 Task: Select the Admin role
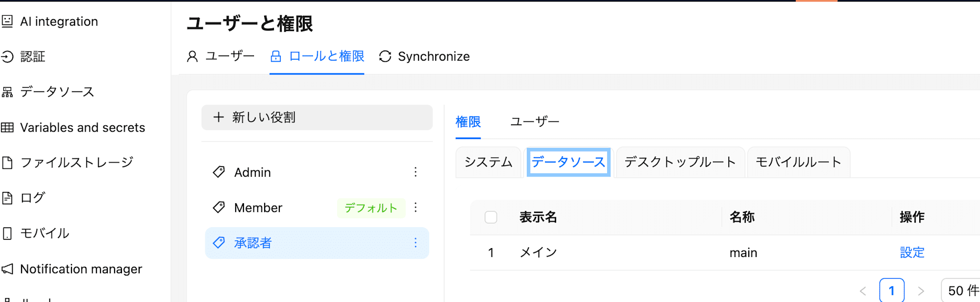pyautogui.click(x=317, y=172)
